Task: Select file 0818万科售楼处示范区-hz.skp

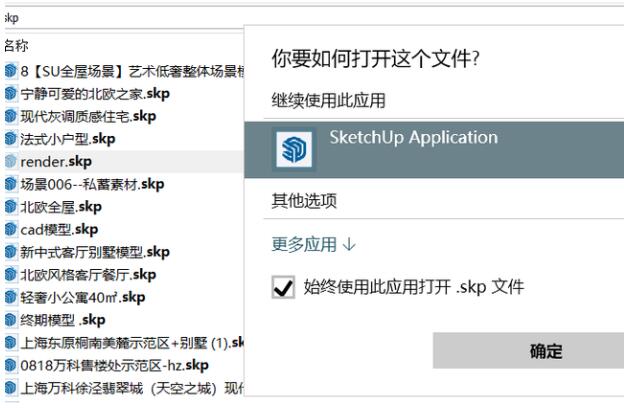Action: [115, 365]
